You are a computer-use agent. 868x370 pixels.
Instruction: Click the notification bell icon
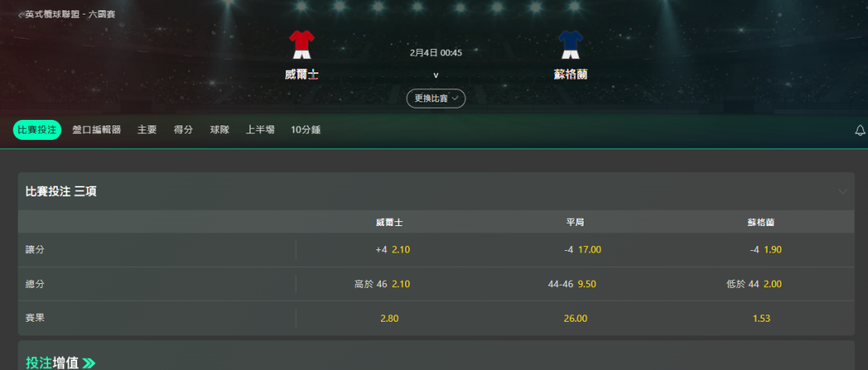(x=860, y=131)
